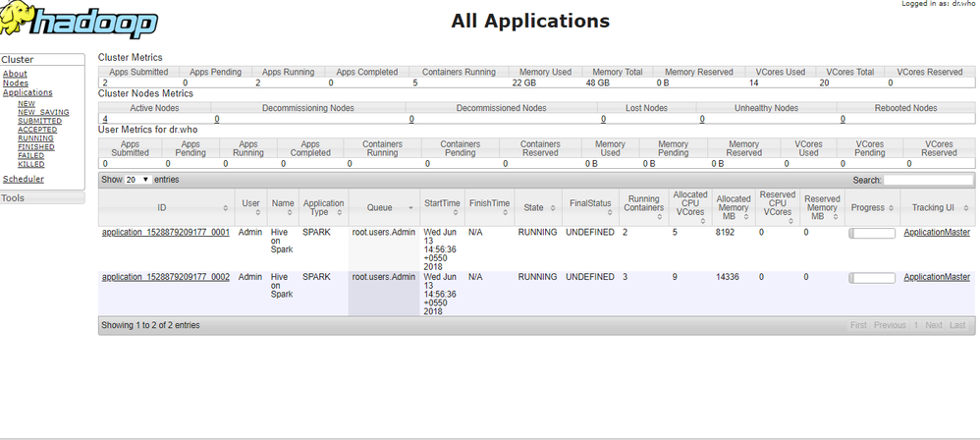Click Memory Total value 48 GB

click(x=597, y=82)
